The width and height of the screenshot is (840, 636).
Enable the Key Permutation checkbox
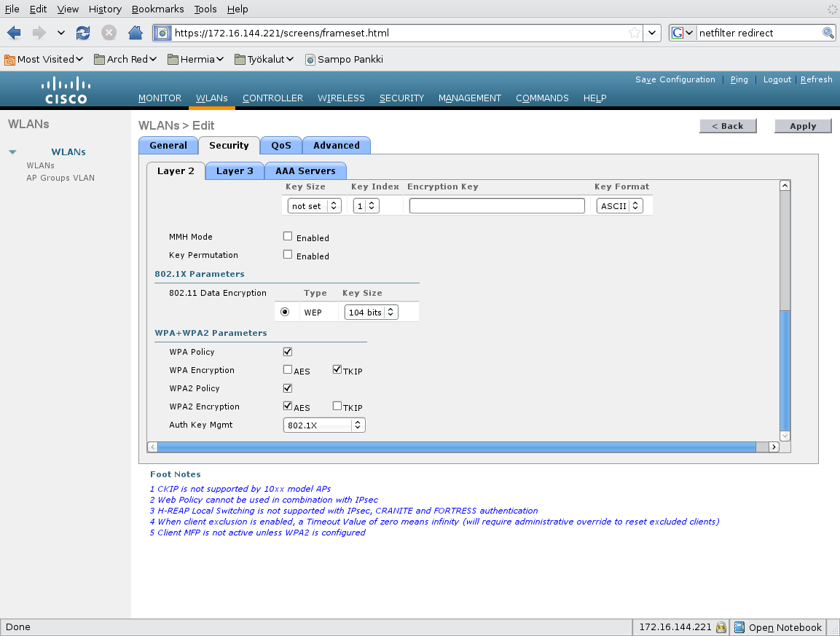[x=288, y=254]
